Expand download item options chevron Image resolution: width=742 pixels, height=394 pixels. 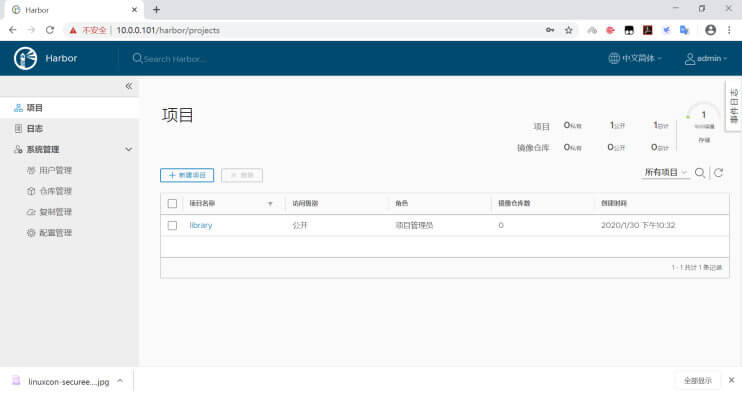point(120,381)
